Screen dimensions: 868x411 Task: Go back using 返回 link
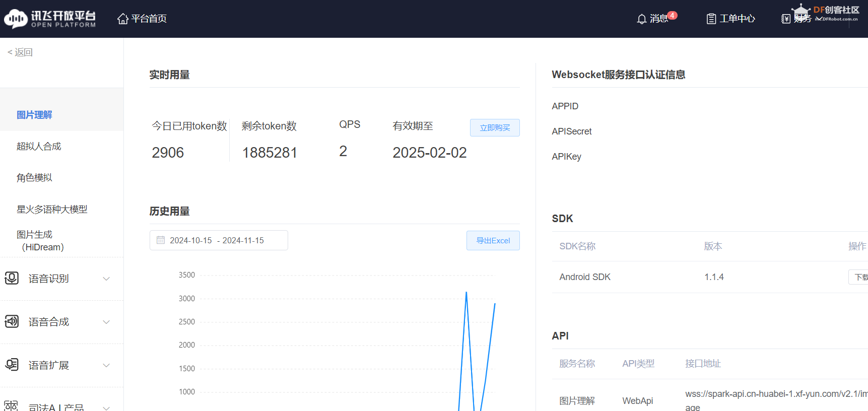click(20, 52)
